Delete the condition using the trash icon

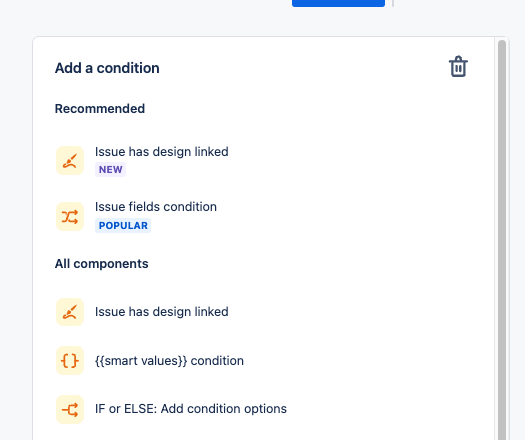pos(458,67)
